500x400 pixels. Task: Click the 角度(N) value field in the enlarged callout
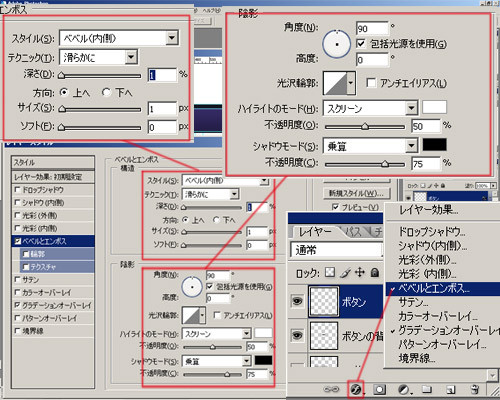pyautogui.click(x=372, y=29)
